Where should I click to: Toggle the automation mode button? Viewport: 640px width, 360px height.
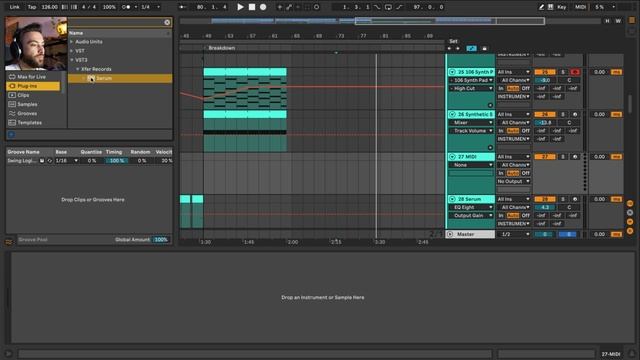(x=471, y=49)
